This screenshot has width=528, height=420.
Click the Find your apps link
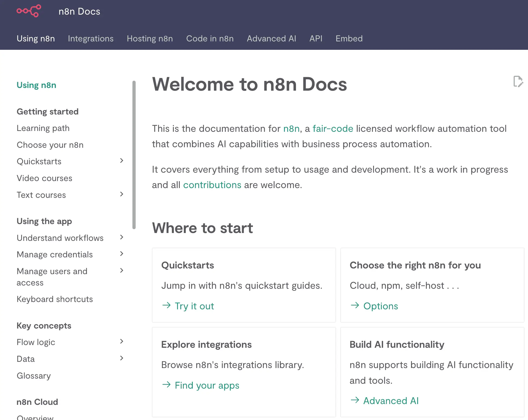[x=207, y=385]
